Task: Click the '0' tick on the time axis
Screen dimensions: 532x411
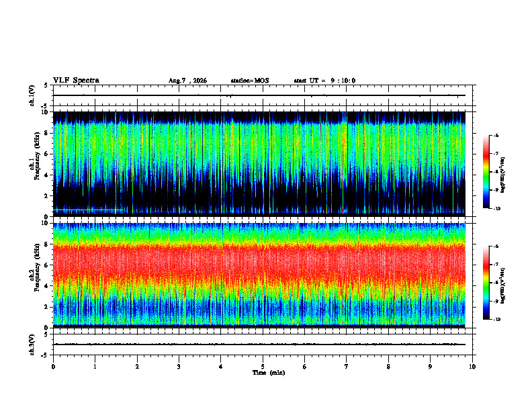Action: [53, 367]
